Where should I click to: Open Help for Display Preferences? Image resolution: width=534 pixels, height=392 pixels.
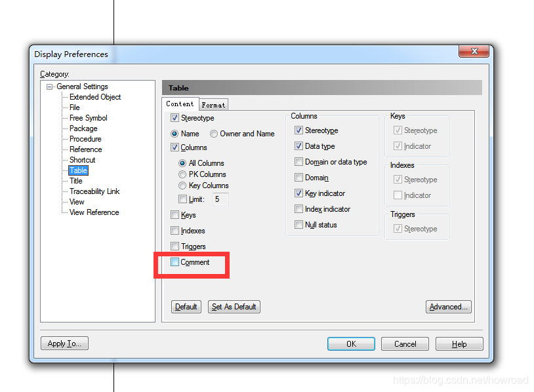point(459,344)
